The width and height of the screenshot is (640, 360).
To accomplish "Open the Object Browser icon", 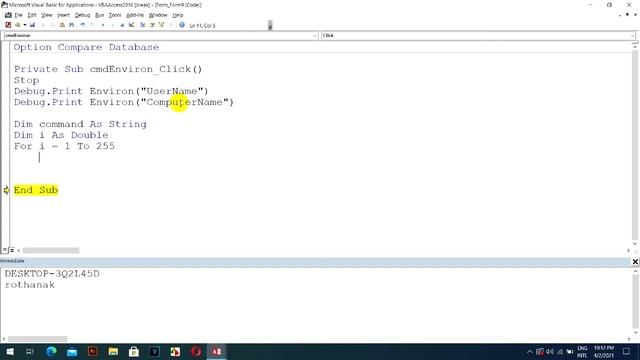I will pyautogui.click(x=161, y=25).
